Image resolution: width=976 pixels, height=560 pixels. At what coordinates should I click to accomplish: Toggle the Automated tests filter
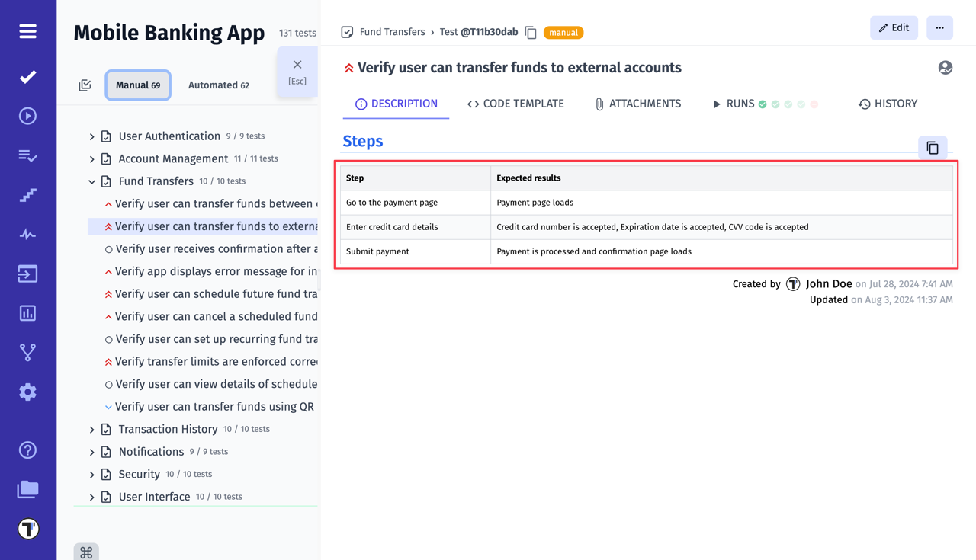point(219,85)
